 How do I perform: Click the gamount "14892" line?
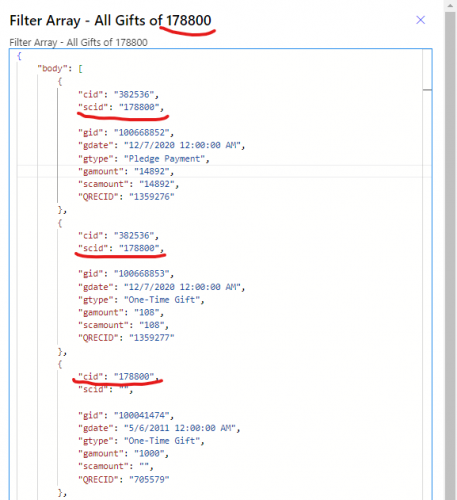click(x=126, y=171)
